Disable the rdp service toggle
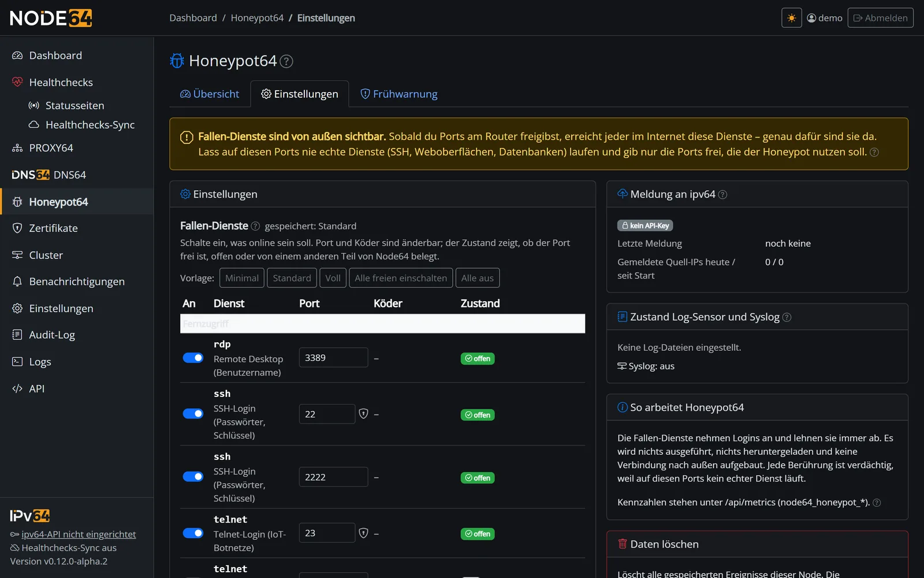This screenshot has height=578, width=924. pyautogui.click(x=193, y=358)
